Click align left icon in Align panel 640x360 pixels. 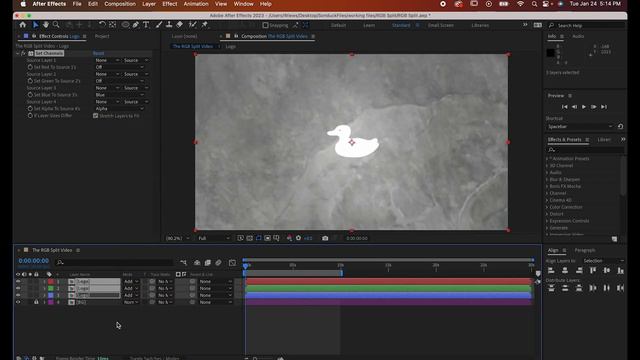tap(551, 270)
